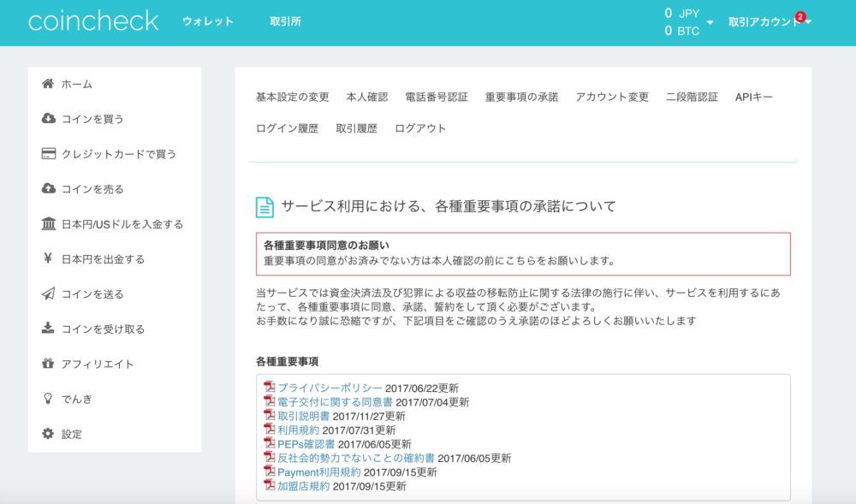Click the PDF icon beside PEPs確認書
The height and width of the screenshot is (504, 856).
(x=269, y=443)
